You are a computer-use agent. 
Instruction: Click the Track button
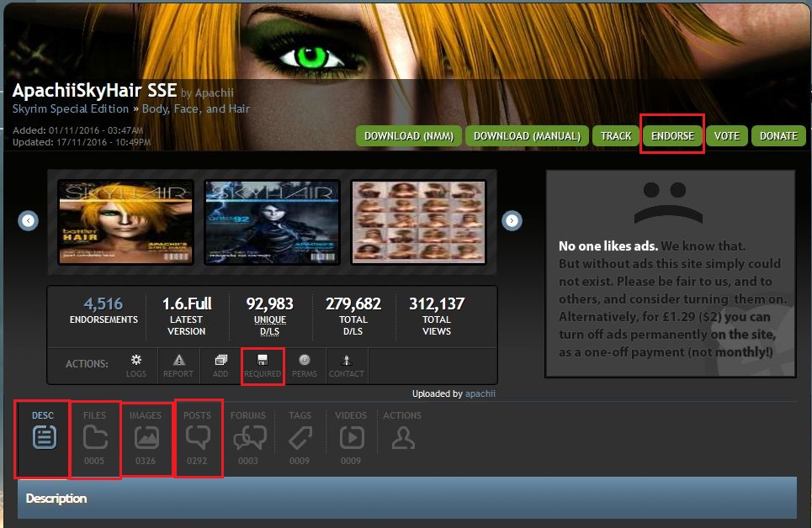coord(616,136)
